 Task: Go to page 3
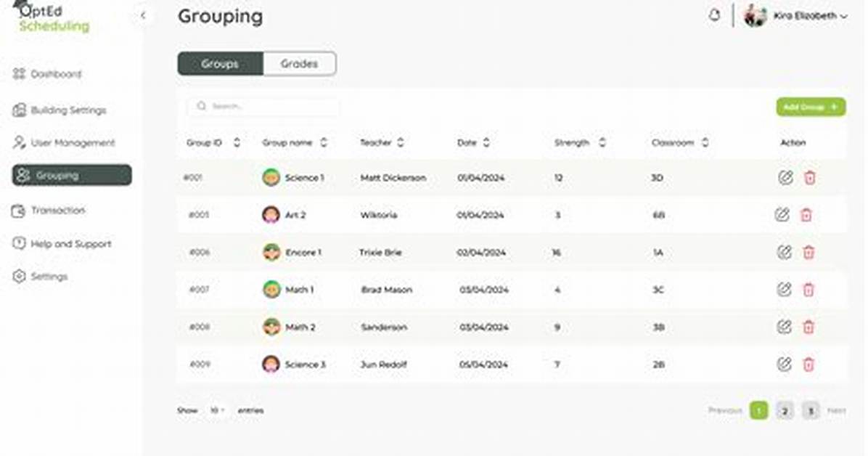point(811,410)
